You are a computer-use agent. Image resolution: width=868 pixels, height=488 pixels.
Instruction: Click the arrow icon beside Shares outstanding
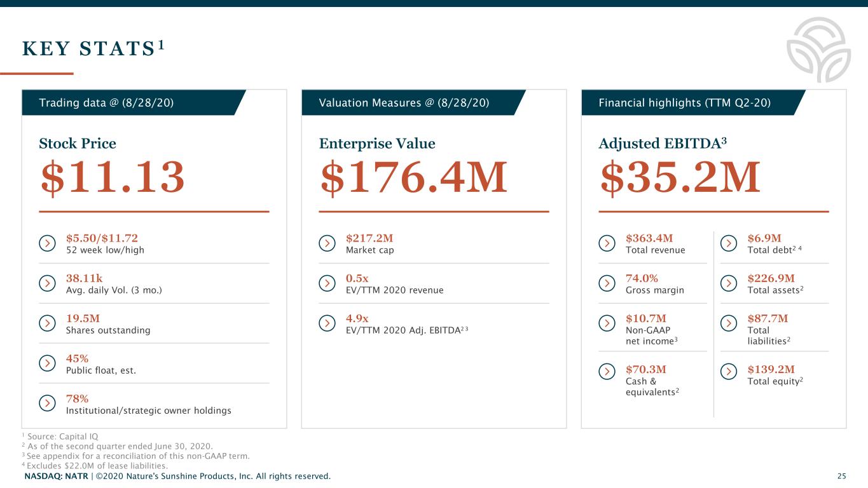coord(47,323)
